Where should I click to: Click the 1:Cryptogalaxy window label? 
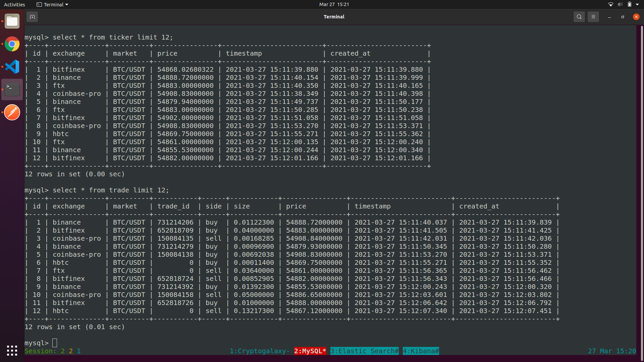pyautogui.click(x=259, y=351)
